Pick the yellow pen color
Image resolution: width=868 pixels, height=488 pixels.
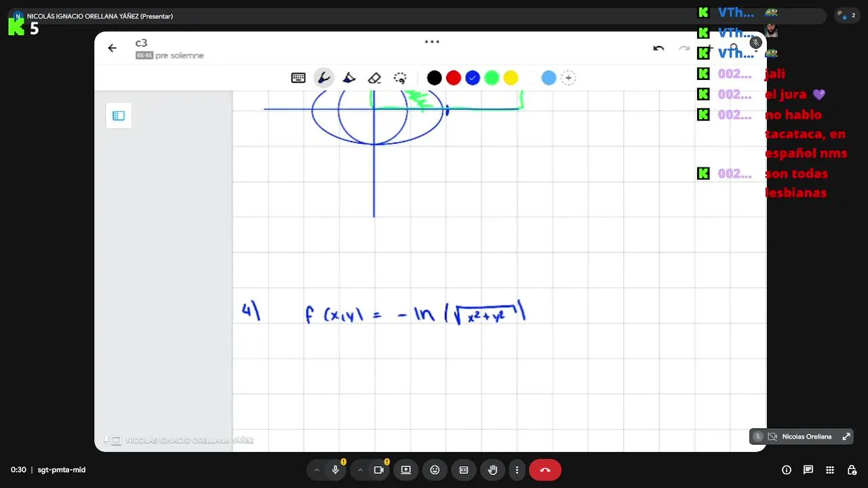click(511, 78)
